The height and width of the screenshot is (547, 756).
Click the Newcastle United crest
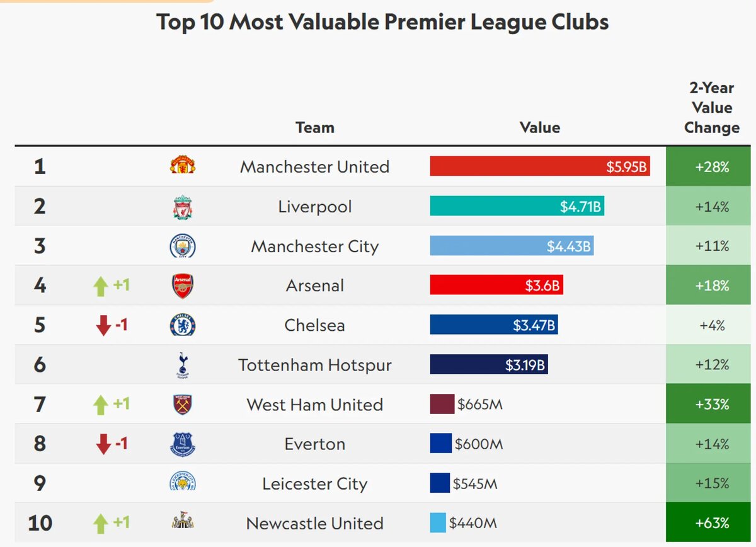[x=183, y=522]
